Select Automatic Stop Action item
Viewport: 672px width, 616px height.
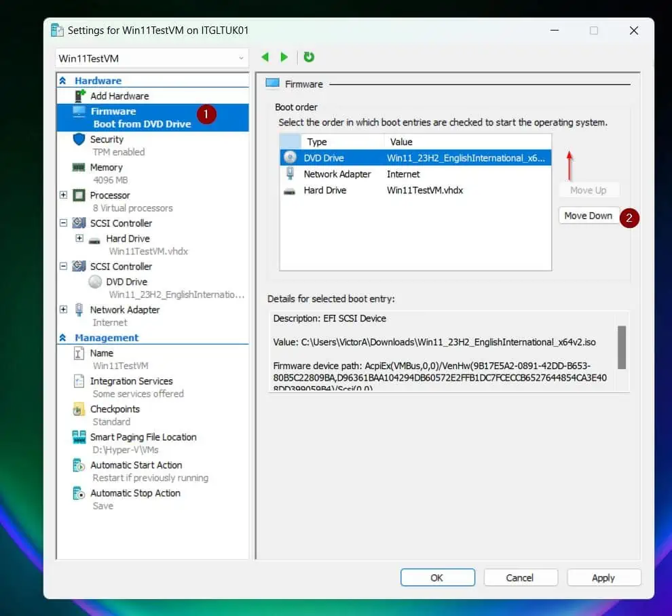click(135, 493)
